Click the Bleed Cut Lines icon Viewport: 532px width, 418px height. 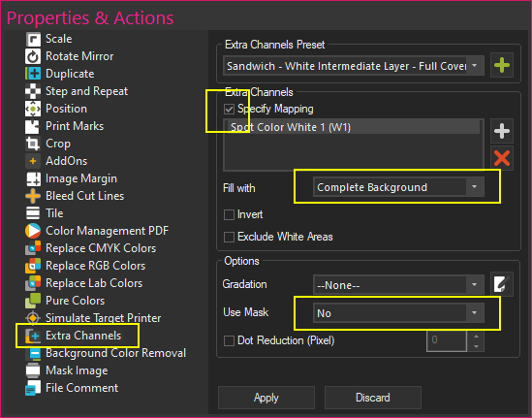pyautogui.click(x=33, y=196)
